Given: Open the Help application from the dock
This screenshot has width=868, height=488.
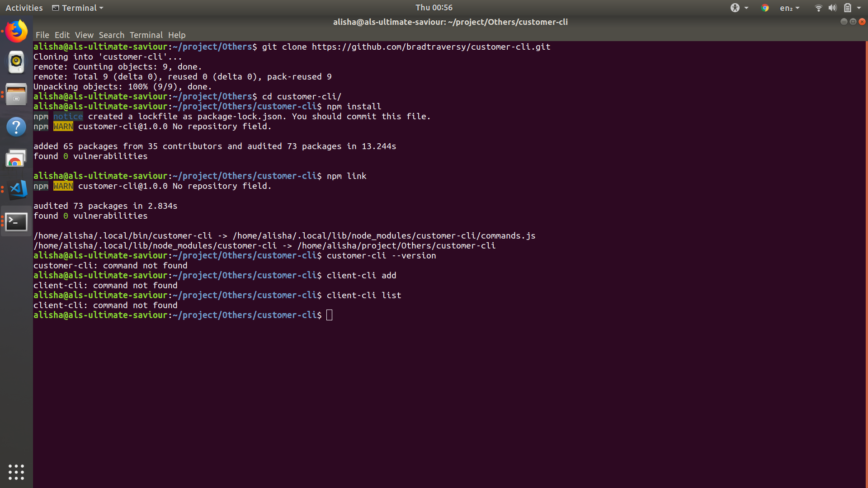Looking at the screenshot, I should [x=16, y=127].
